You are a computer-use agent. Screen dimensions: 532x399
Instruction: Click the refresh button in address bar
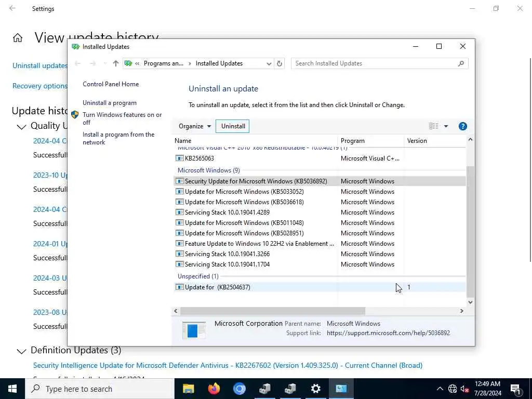click(279, 63)
